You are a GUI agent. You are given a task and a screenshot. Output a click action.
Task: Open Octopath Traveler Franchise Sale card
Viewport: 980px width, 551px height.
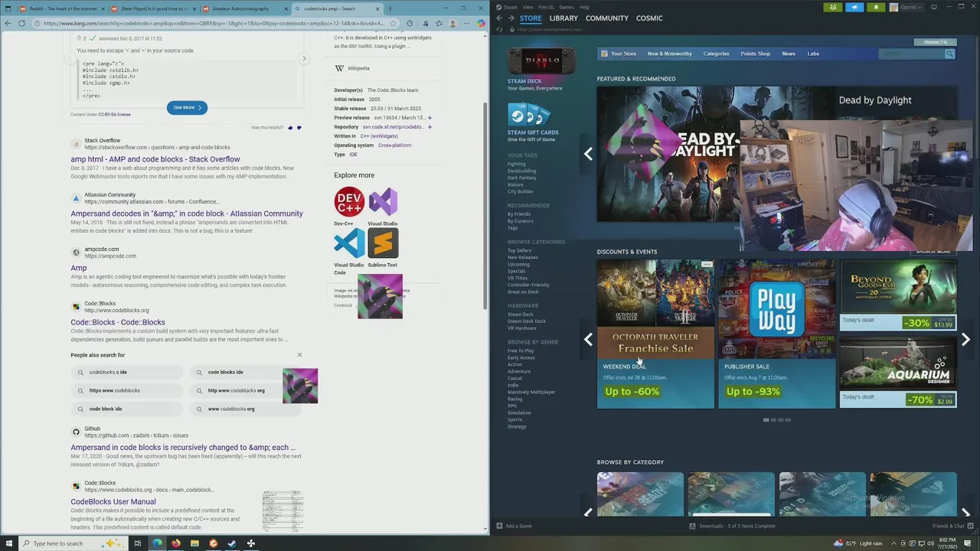(655, 334)
